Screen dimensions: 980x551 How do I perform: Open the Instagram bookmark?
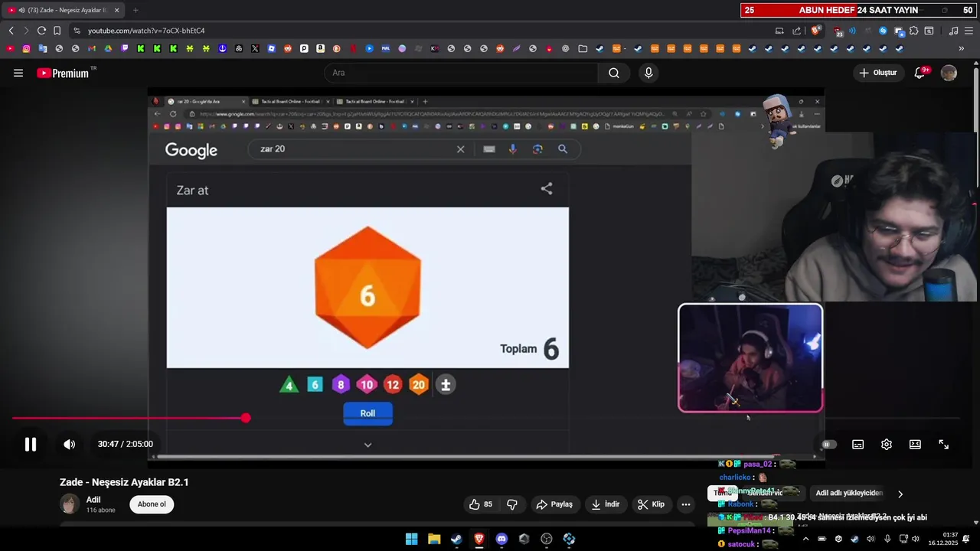[x=26, y=48]
